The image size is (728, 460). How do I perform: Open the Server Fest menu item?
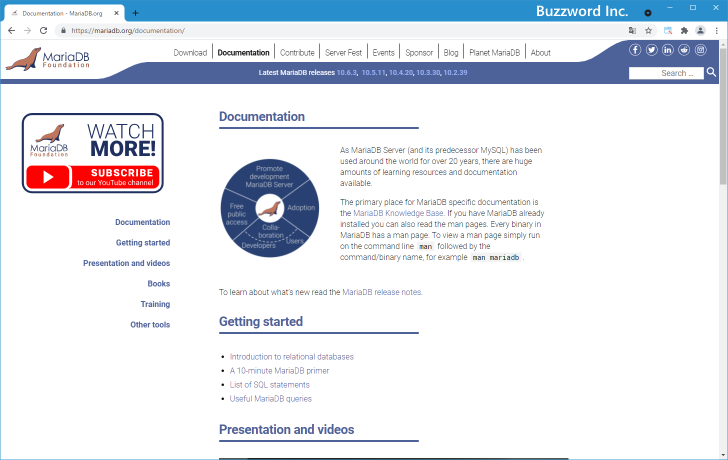click(x=343, y=52)
